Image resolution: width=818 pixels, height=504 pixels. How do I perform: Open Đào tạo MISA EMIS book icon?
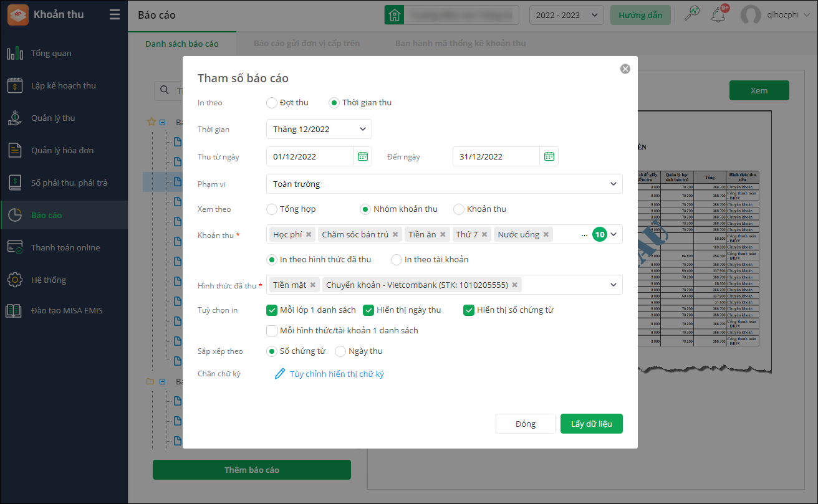[x=15, y=310]
